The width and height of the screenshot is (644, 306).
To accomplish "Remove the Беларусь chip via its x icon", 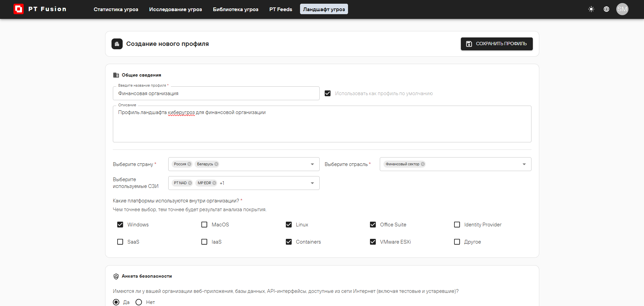I will pos(216,164).
